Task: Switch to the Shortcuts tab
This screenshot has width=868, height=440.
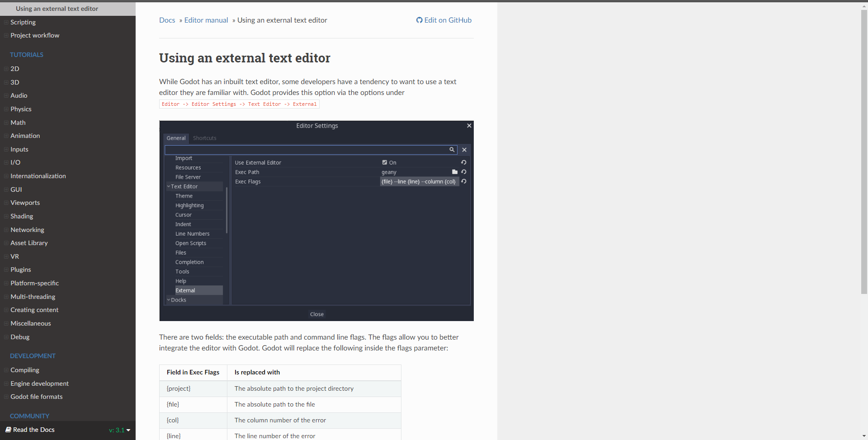Action: (204, 138)
